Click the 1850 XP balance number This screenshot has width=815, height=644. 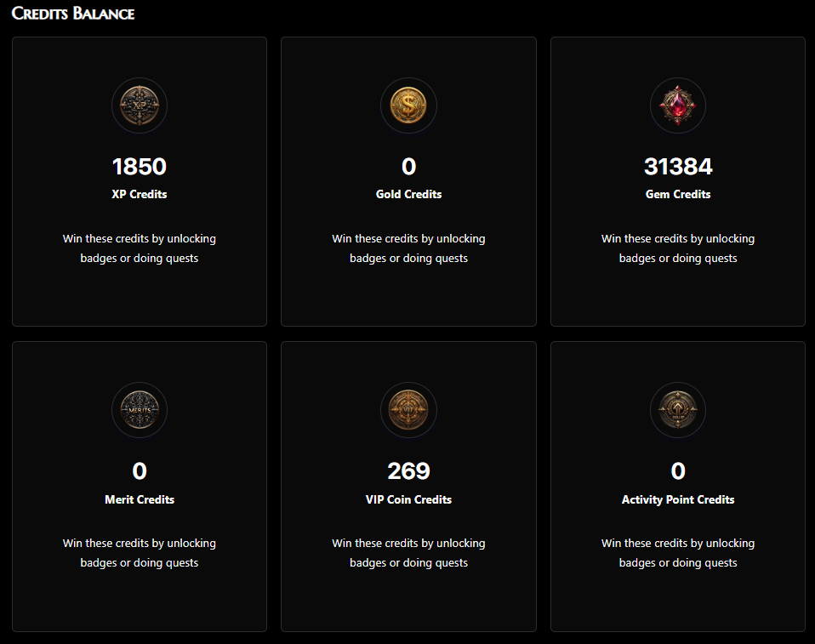(x=140, y=166)
